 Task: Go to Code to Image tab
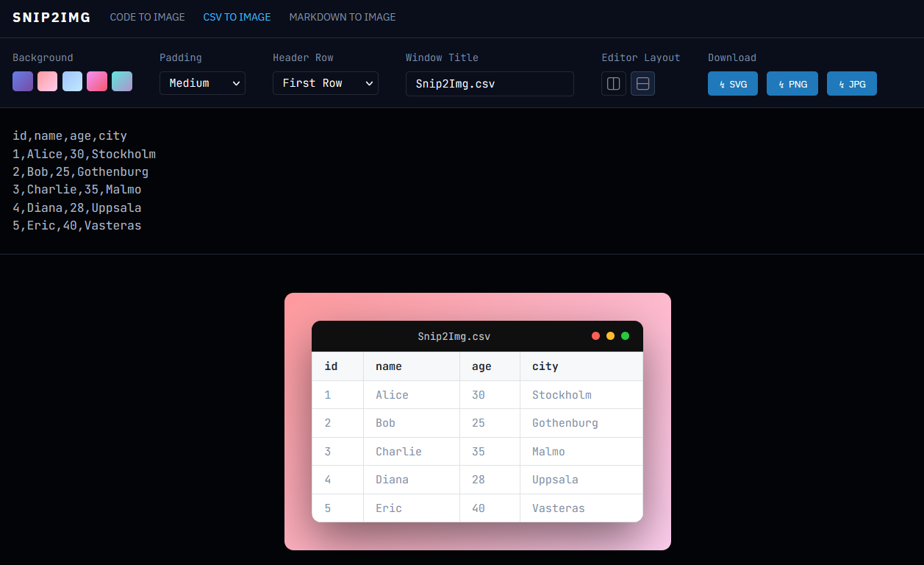147,17
